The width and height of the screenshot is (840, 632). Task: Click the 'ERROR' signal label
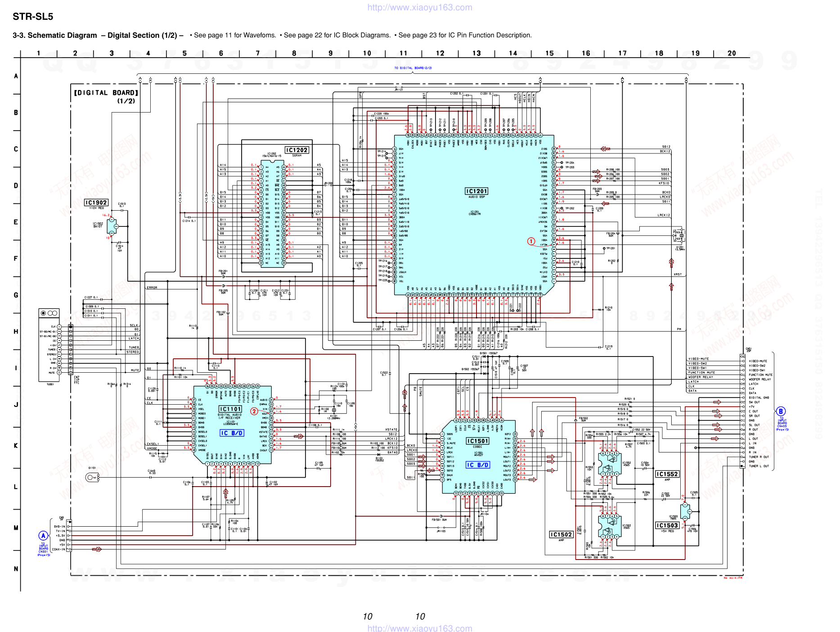[152, 287]
